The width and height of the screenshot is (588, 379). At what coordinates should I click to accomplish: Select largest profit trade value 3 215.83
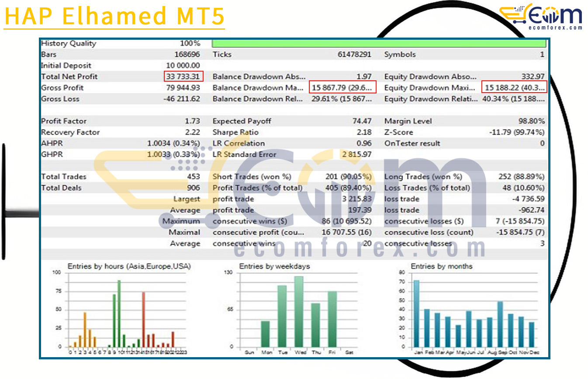point(357,199)
